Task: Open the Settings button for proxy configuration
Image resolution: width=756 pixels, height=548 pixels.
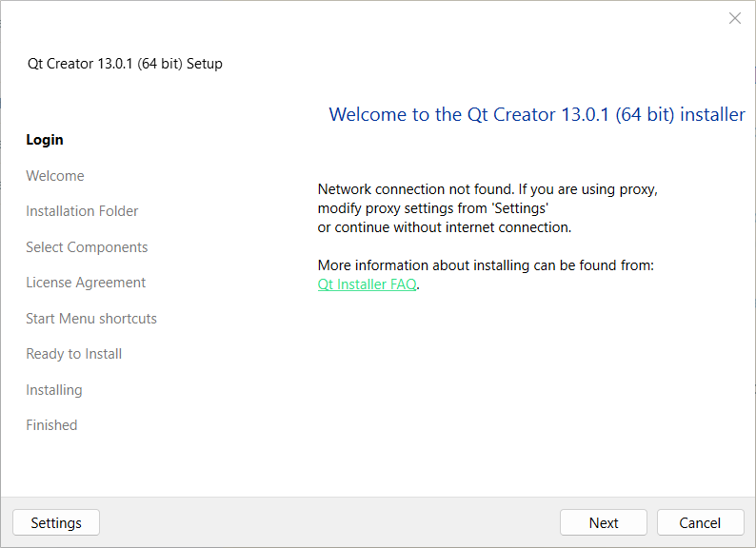Action: (x=56, y=522)
